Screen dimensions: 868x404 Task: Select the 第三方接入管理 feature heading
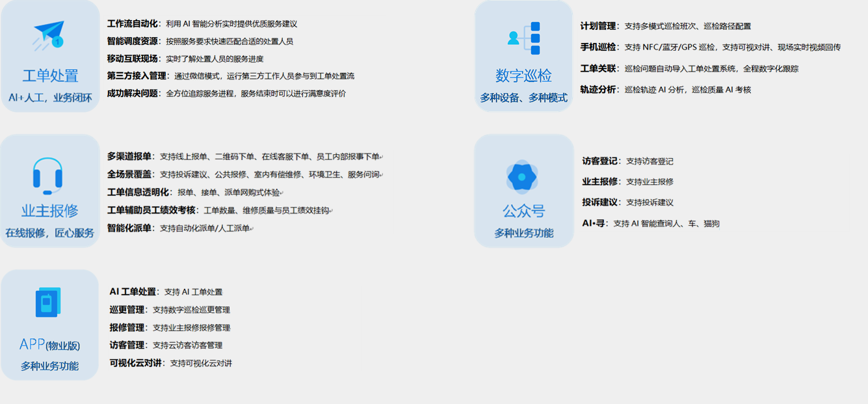[x=137, y=76]
